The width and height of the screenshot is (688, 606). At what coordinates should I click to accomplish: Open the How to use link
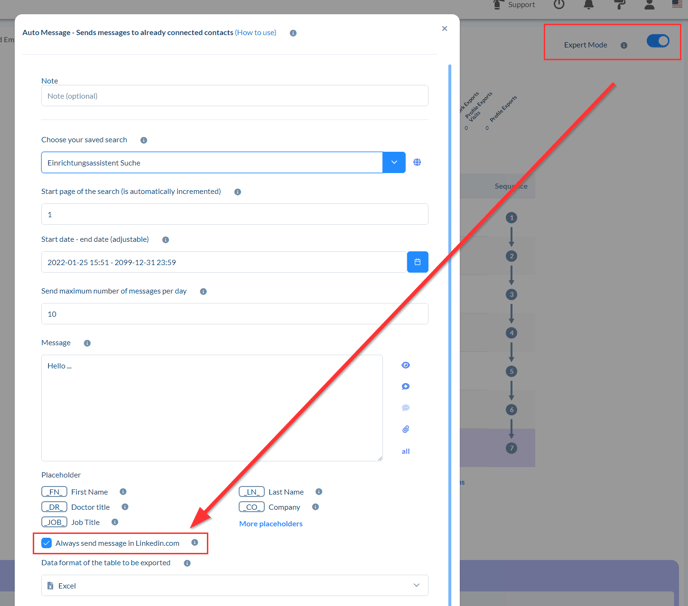256,32
